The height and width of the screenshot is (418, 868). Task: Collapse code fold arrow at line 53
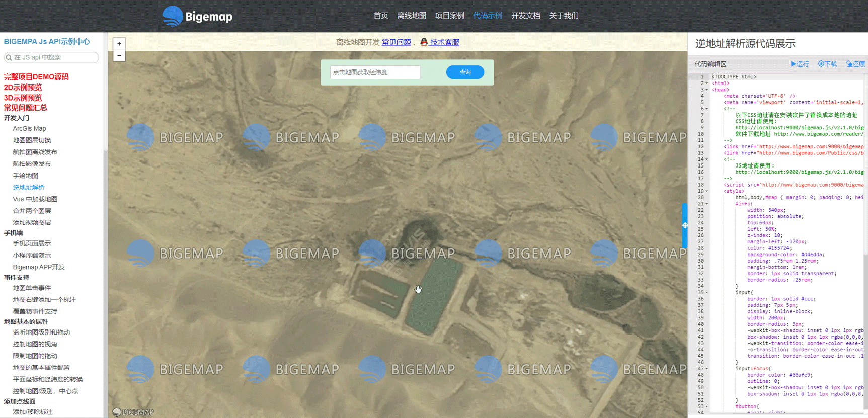pyautogui.click(x=706, y=406)
